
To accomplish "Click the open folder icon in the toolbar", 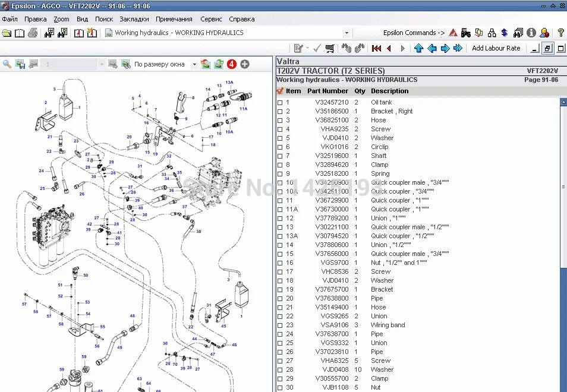I will pos(7,33).
